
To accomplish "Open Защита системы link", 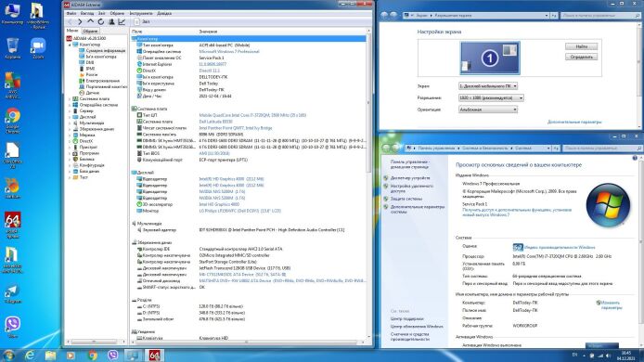I will [406, 199].
